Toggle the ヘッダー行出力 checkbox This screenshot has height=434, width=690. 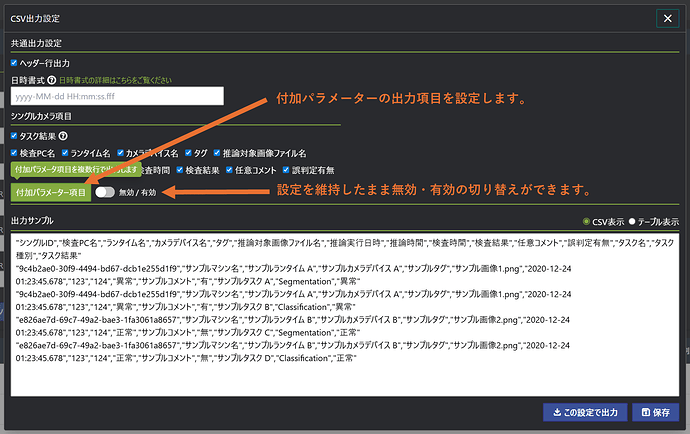14,63
